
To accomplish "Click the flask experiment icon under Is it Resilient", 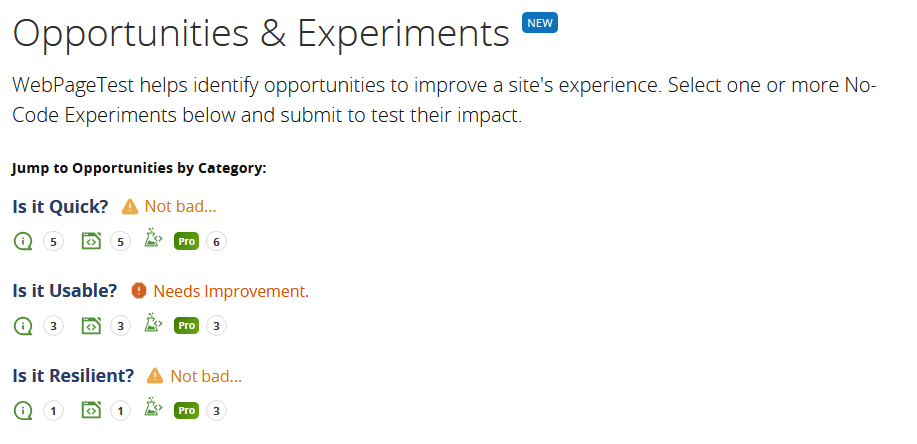I will pyautogui.click(x=153, y=407).
